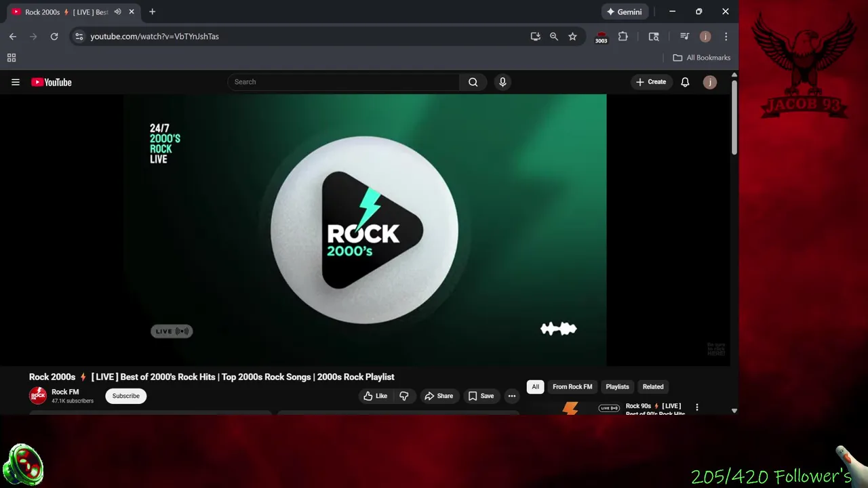
Task: Bookmark this page with the star icon
Action: tap(573, 37)
